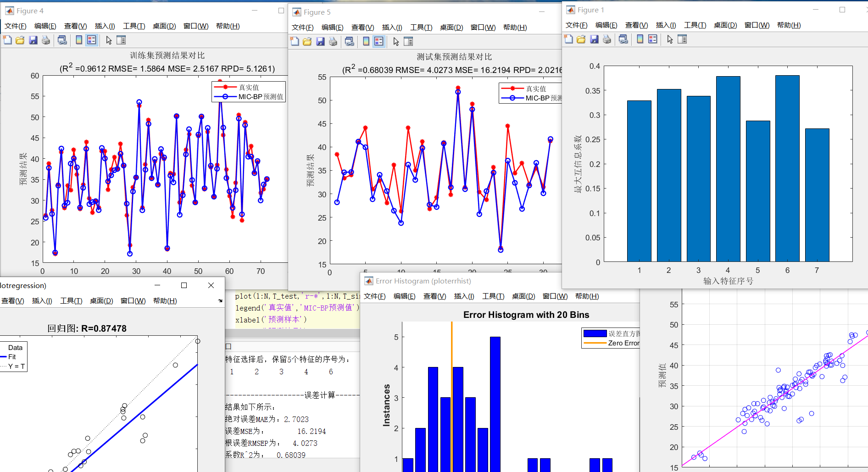Toggle the highlighted legend button in Figure 5
Viewport: 868px width, 472px height.
(x=378, y=41)
